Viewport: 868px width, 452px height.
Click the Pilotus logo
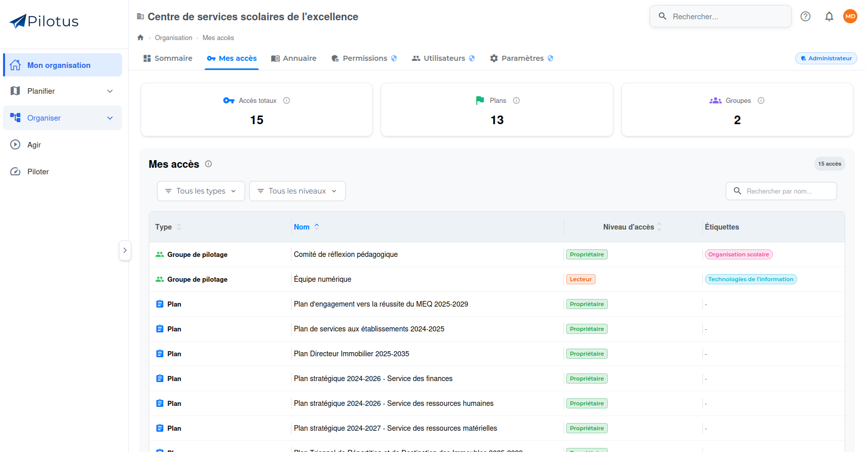point(44,21)
